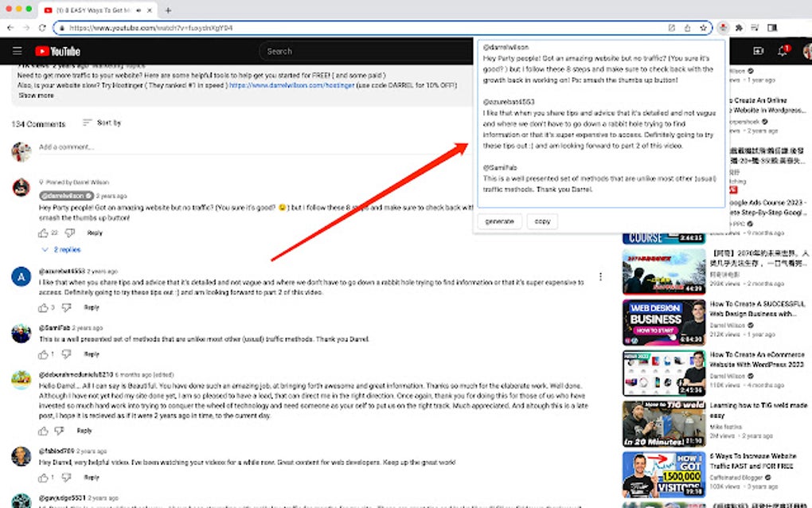The image size is (812, 508).
Task: Open the @azurebat4553 avatar with letter A
Action: 21,276
